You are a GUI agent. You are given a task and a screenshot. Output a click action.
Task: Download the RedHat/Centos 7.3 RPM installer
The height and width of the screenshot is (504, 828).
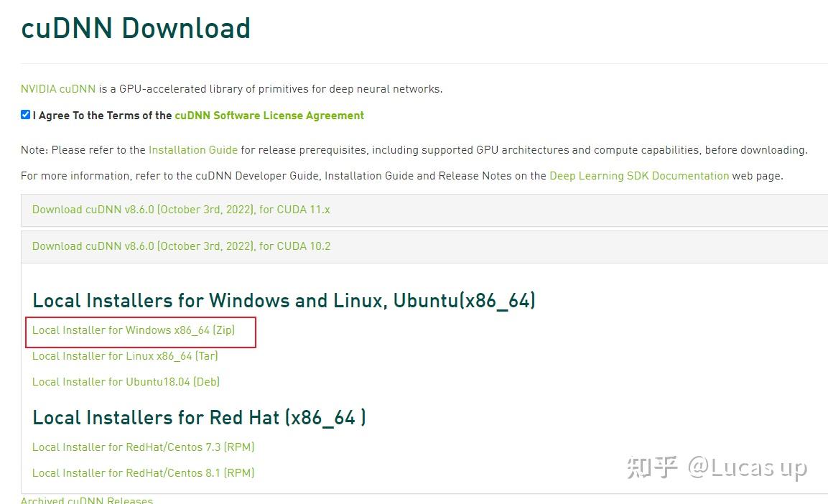point(143,447)
